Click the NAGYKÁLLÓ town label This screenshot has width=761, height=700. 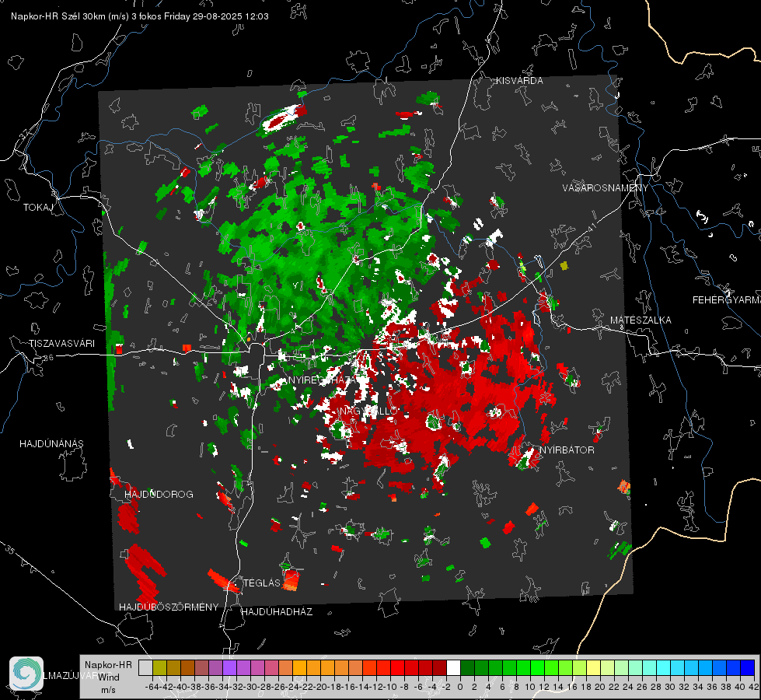click(369, 411)
